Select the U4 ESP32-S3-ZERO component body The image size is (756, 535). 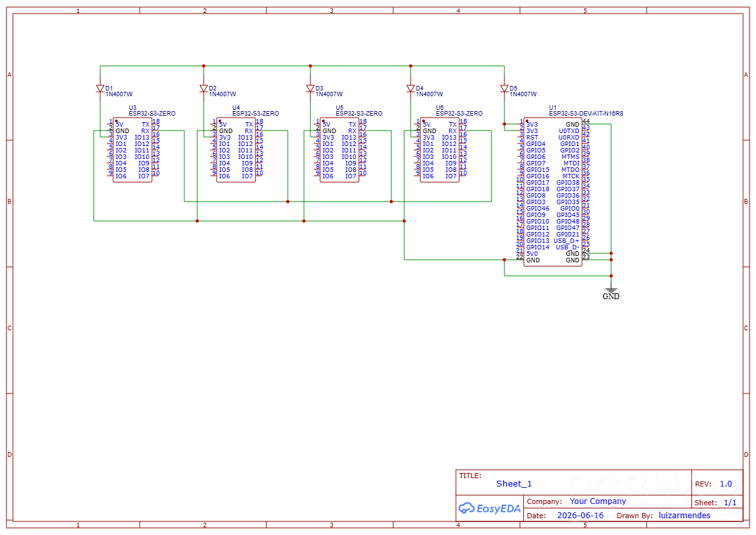[236, 150]
